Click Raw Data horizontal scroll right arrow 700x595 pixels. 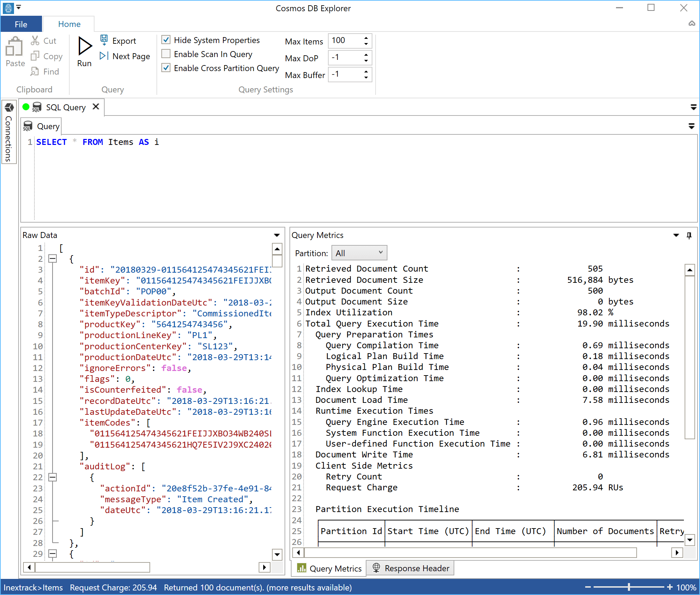point(265,567)
